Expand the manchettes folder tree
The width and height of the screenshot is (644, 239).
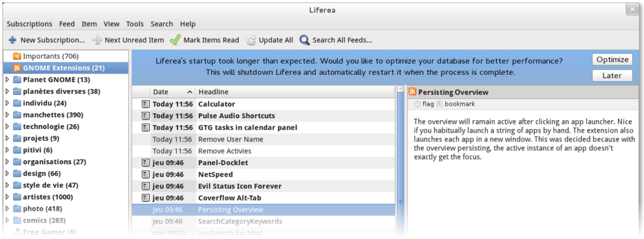tap(7, 115)
